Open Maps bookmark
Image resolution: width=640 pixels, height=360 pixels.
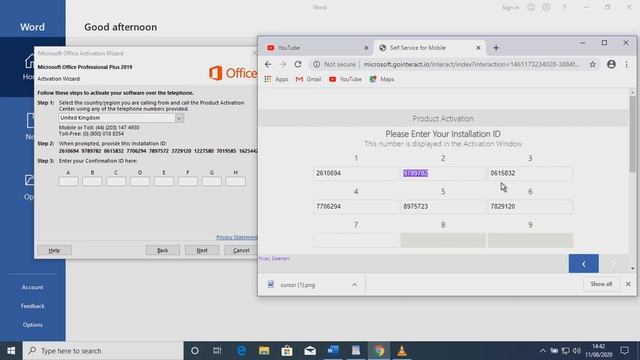382,79
